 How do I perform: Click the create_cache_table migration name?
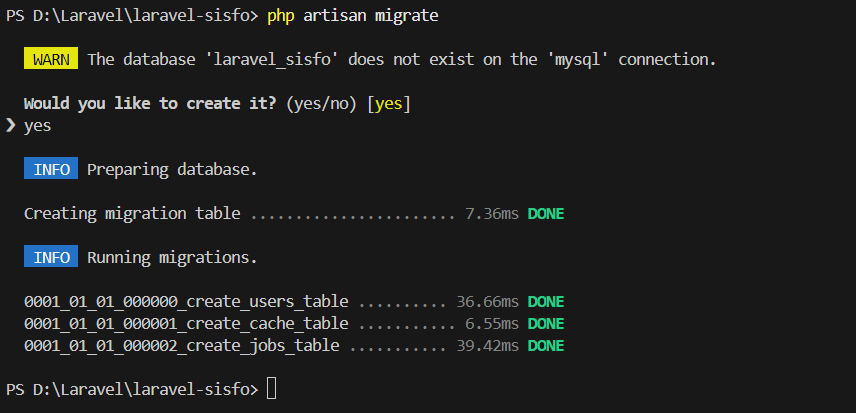186,323
